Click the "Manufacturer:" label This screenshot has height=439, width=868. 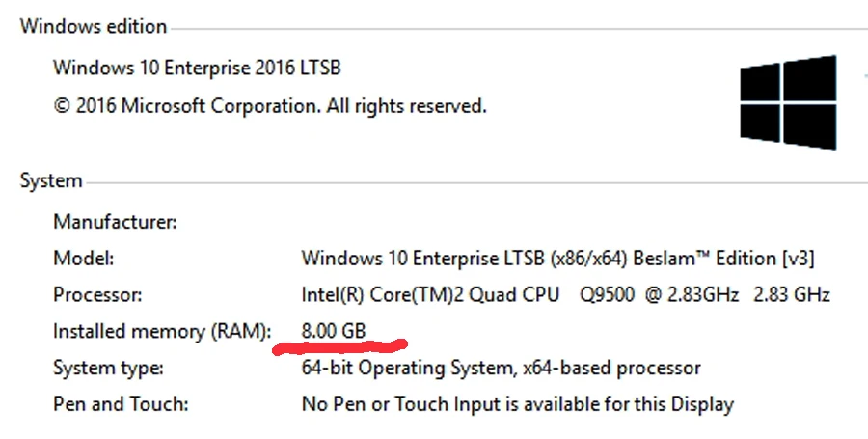[x=115, y=222]
